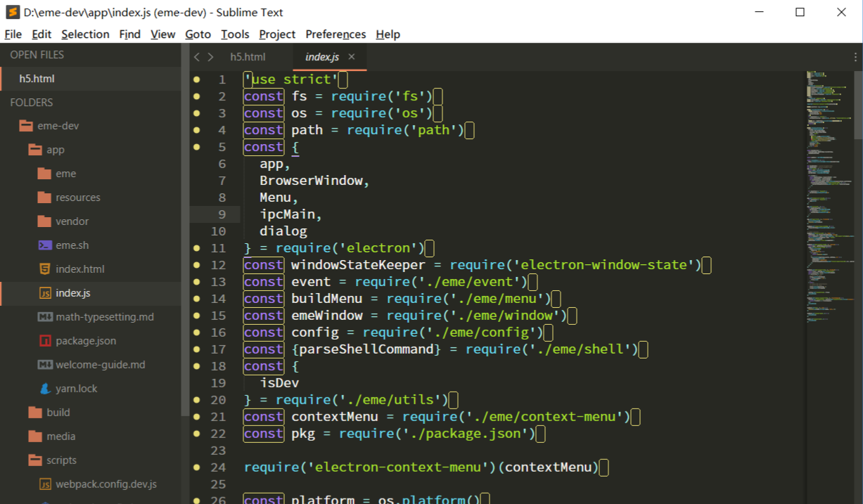Click the minimap to navigate the code
Image resolution: width=863 pixels, height=504 pixels.
(830, 211)
